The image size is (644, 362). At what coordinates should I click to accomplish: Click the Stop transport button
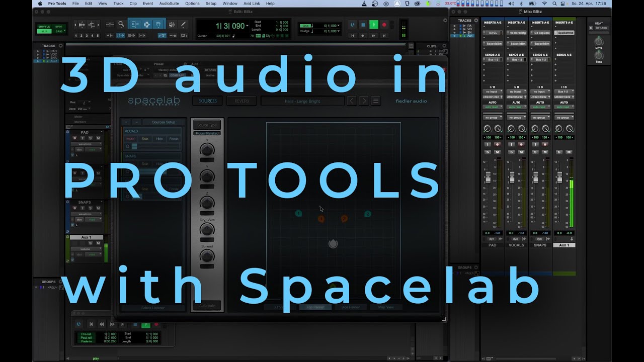[x=363, y=25]
